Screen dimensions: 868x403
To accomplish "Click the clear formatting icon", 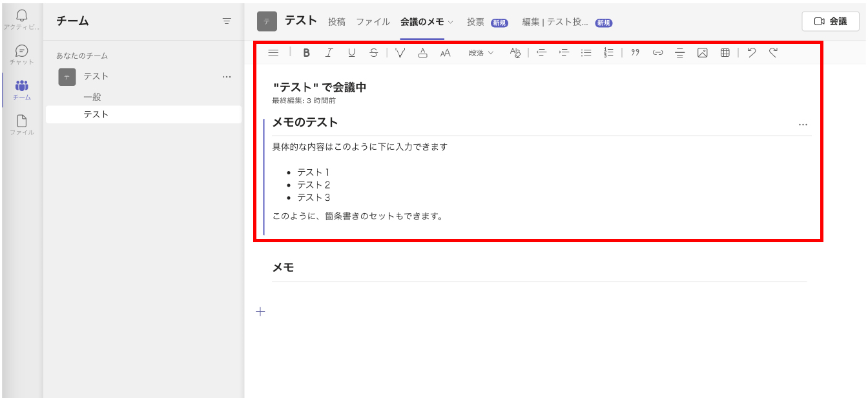I will tap(515, 53).
